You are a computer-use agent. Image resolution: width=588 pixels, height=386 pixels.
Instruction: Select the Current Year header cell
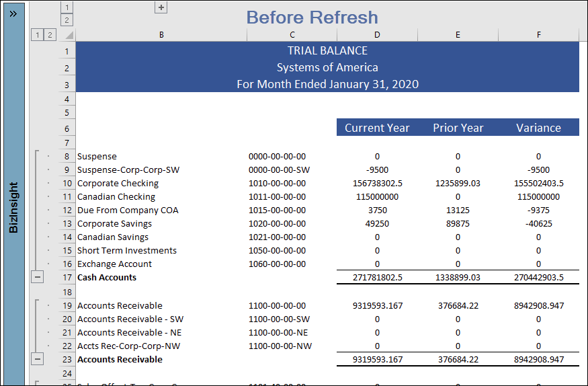point(377,128)
